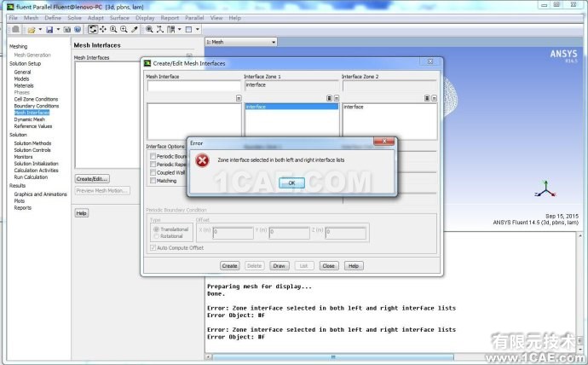Viewport: 588px width, 365px height.
Task: Click the Help button below Preview Mesh Motion
Action: 81,213
